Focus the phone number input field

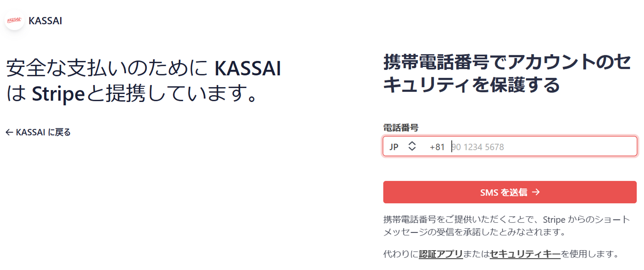505,146
